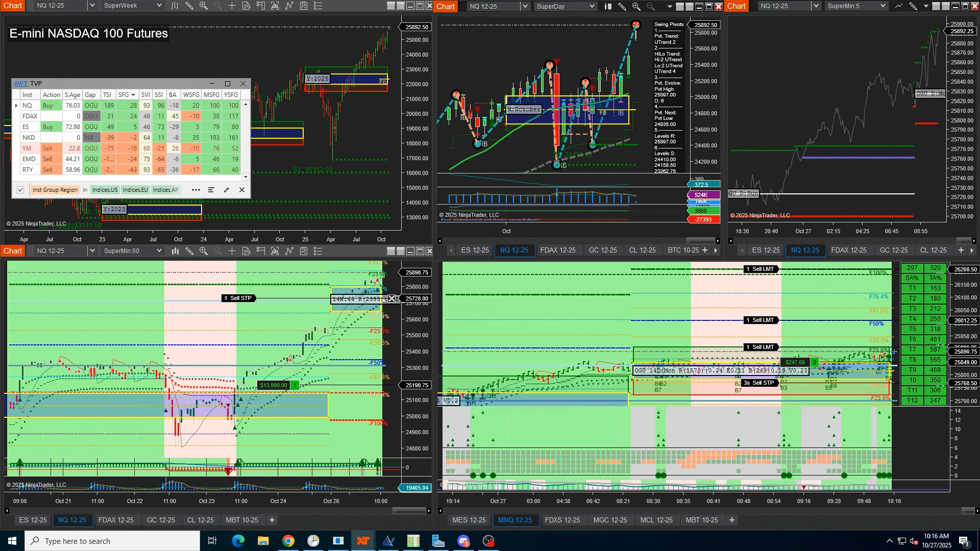Switch to CL 12-25 tab in SuperMin:60 chart
980x551 pixels.
(200, 520)
